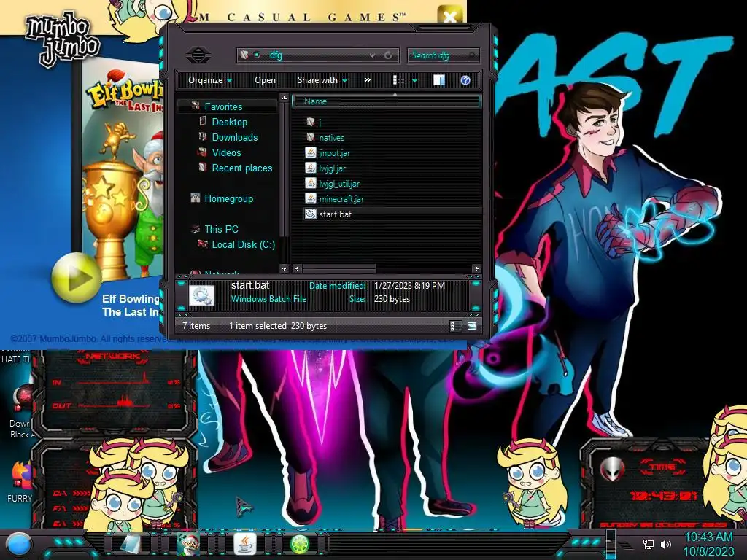Click the network tray icon
747x560 pixels.
click(x=649, y=544)
